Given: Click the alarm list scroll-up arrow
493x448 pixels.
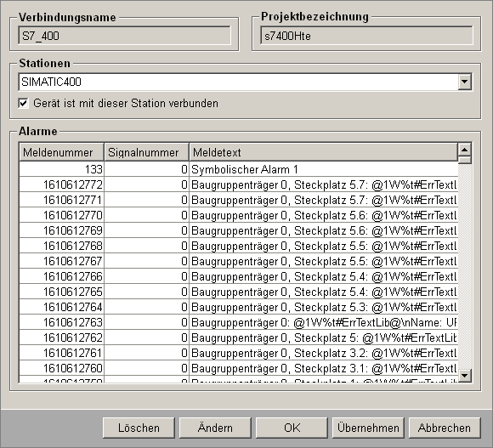Looking at the screenshot, I should click(x=465, y=149).
